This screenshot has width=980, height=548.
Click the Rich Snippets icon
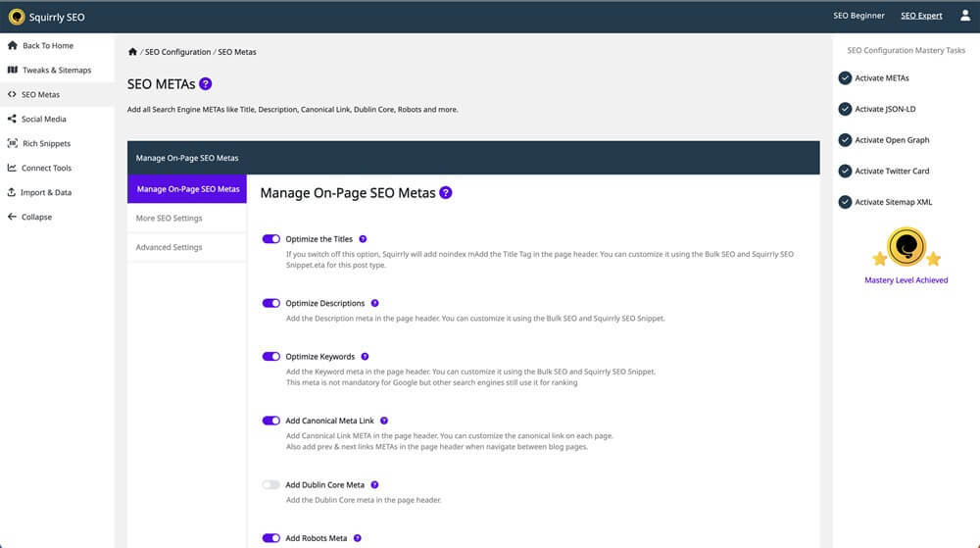[13, 143]
